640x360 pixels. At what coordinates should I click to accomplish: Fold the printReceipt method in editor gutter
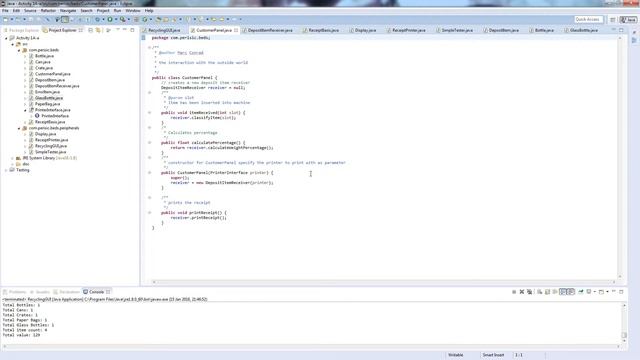point(149,213)
